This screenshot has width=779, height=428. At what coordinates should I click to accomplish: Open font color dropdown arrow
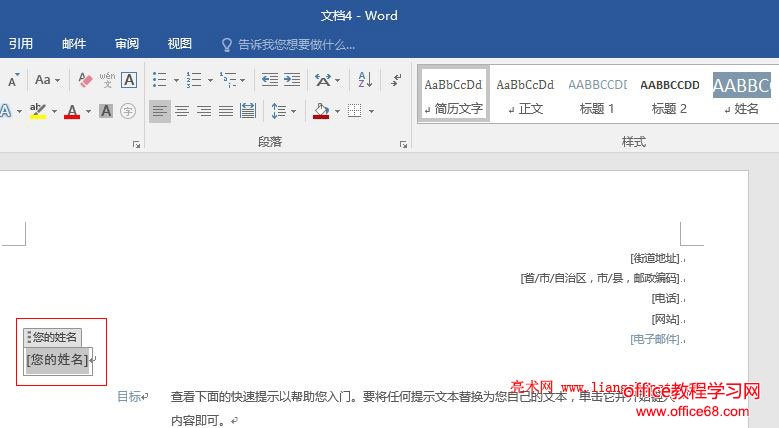[x=88, y=111]
